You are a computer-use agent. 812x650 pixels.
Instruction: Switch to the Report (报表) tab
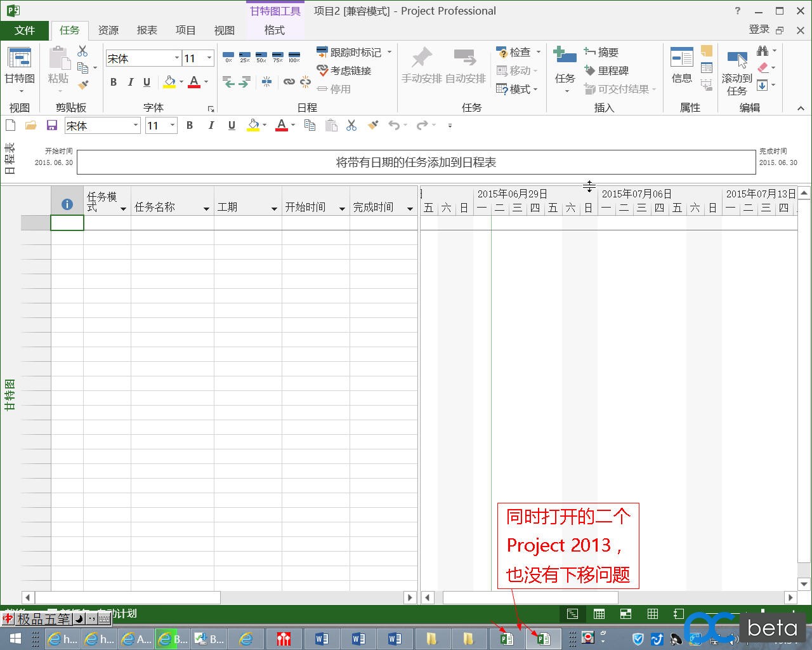pyautogui.click(x=147, y=30)
